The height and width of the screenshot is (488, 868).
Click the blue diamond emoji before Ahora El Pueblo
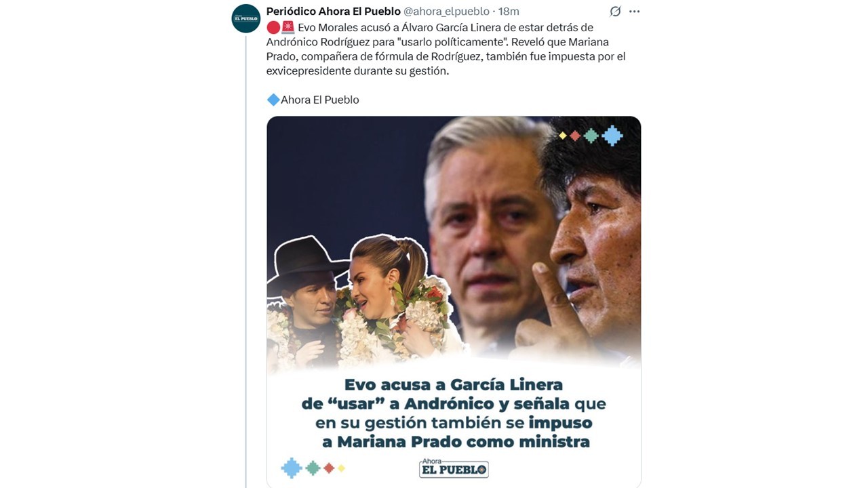pyautogui.click(x=273, y=100)
